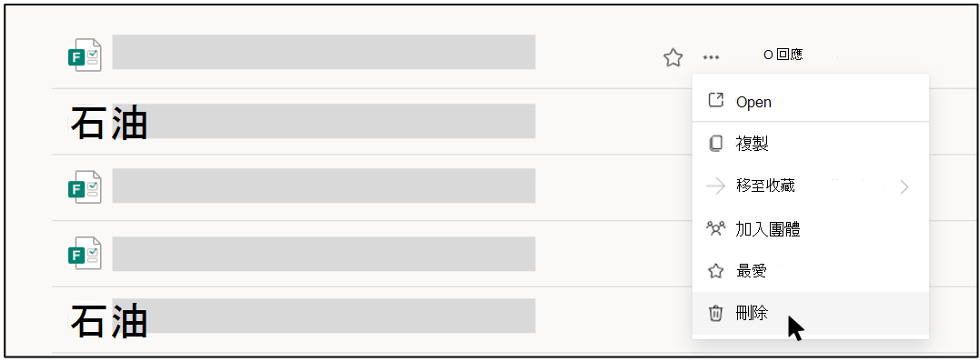Open the third row Forms file icon
Image resolution: width=980 pixels, height=362 pixels.
coord(85,187)
